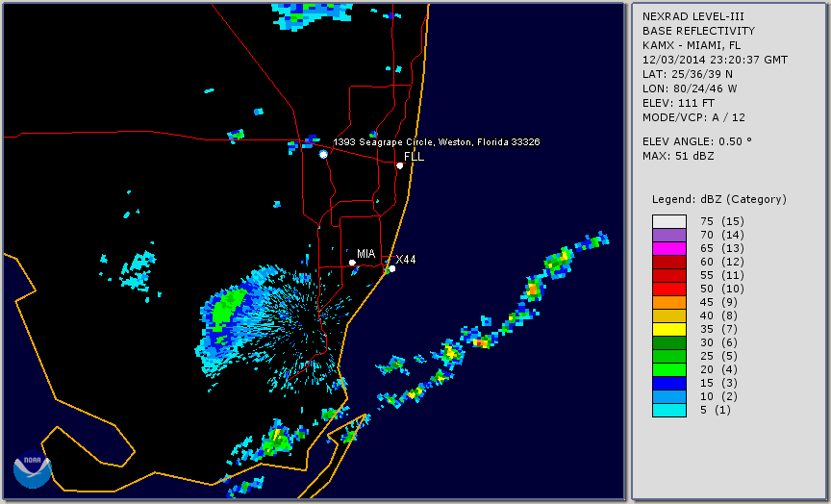Click the MIA airport marker dot

(352, 263)
